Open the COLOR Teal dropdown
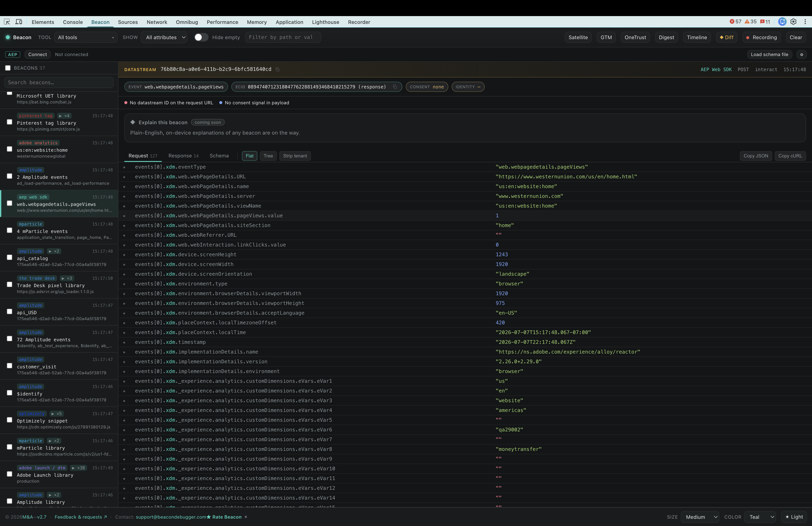812x526 pixels. pyautogui.click(x=760, y=517)
